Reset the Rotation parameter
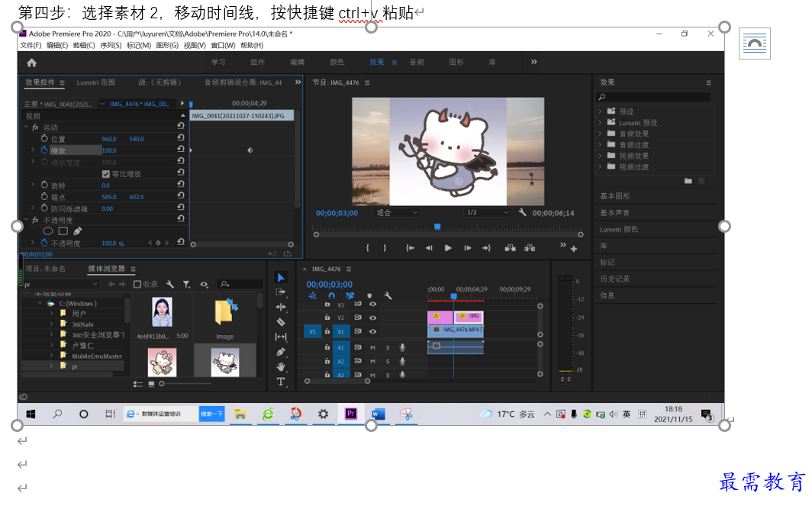 pos(181,184)
